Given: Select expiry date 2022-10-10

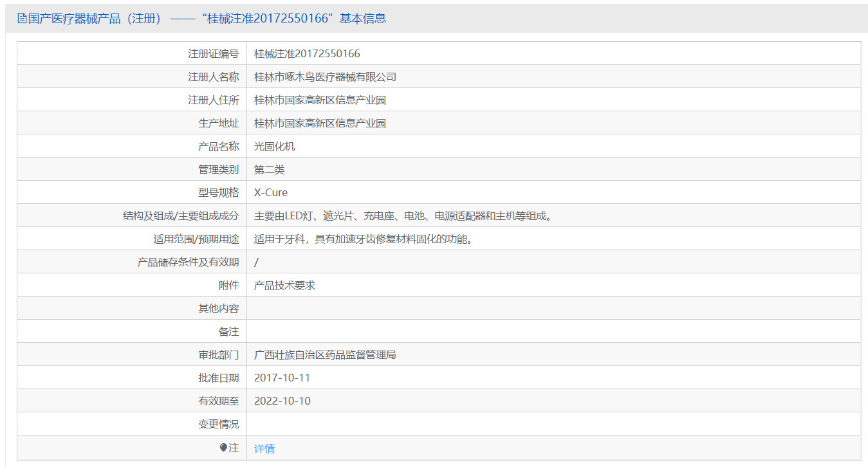Looking at the screenshot, I should coord(282,401).
